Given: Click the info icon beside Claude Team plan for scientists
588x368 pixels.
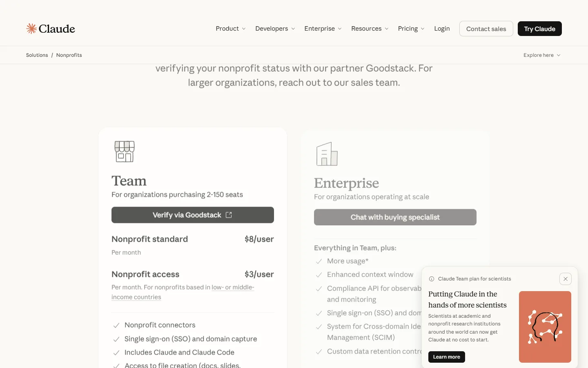Looking at the screenshot, I should [432, 279].
